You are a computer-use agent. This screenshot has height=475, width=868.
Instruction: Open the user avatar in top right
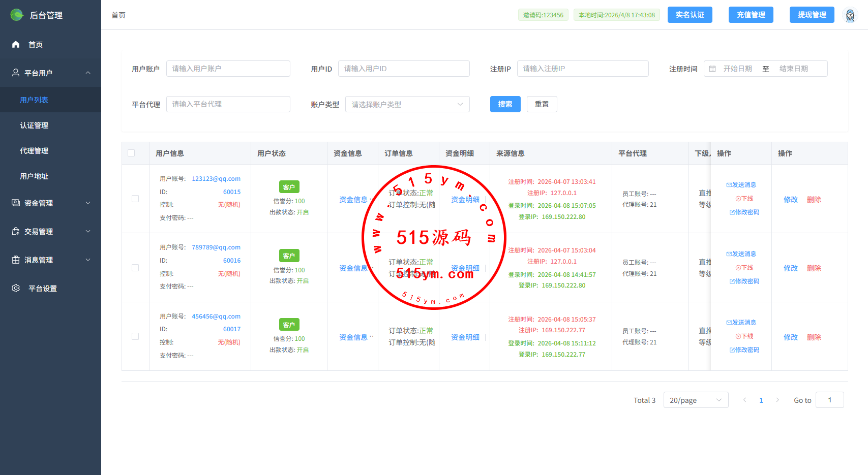tap(850, 15)
